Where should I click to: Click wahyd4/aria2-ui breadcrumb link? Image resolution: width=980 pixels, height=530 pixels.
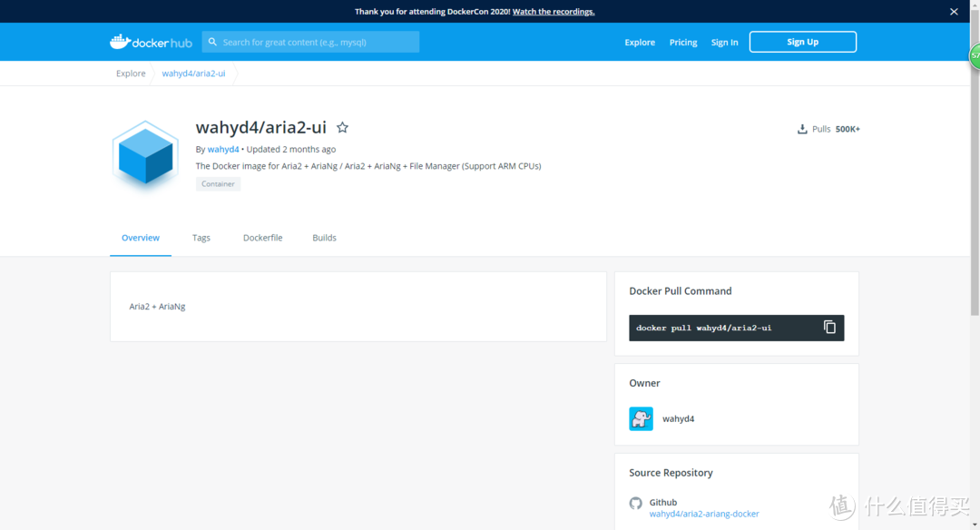194,74
